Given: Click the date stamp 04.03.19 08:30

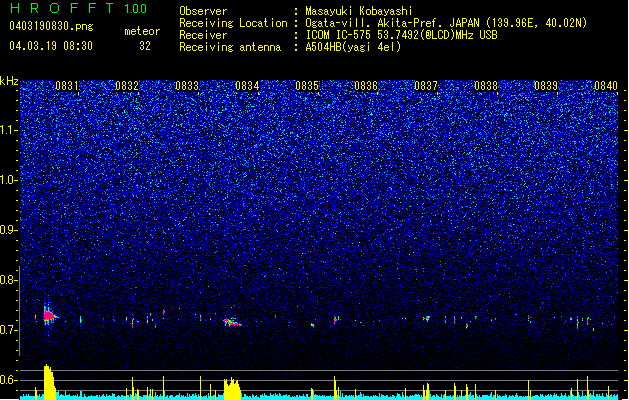Looking at the screenshot, I should [51, 46].
